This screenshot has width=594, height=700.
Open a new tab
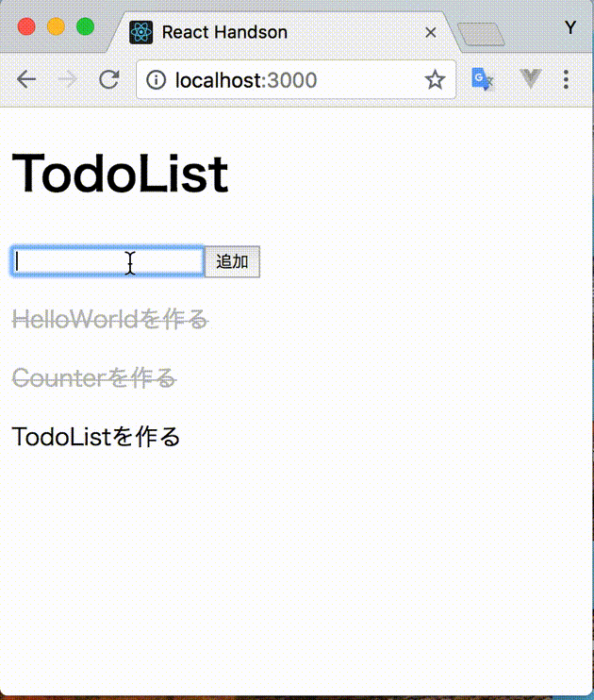pos(481,34)
